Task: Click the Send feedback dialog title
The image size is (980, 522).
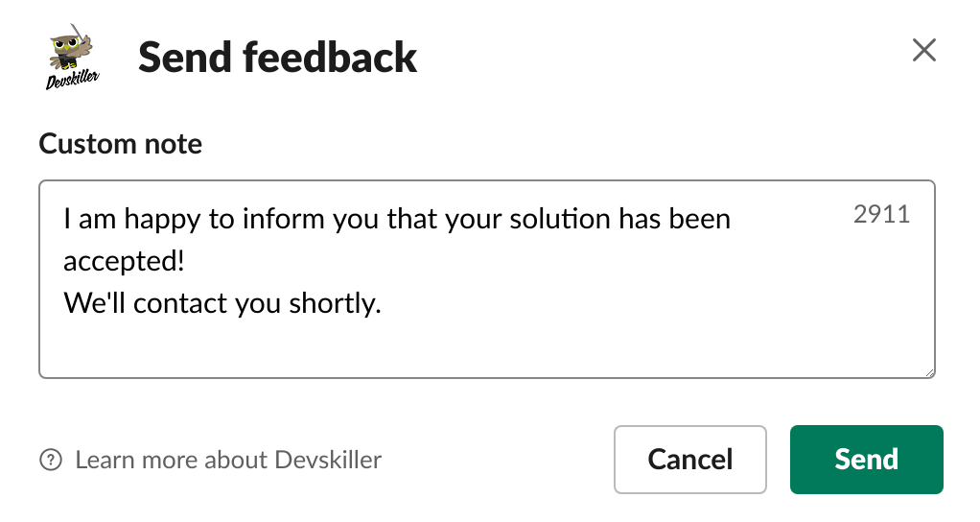Action: coord(277,58)
